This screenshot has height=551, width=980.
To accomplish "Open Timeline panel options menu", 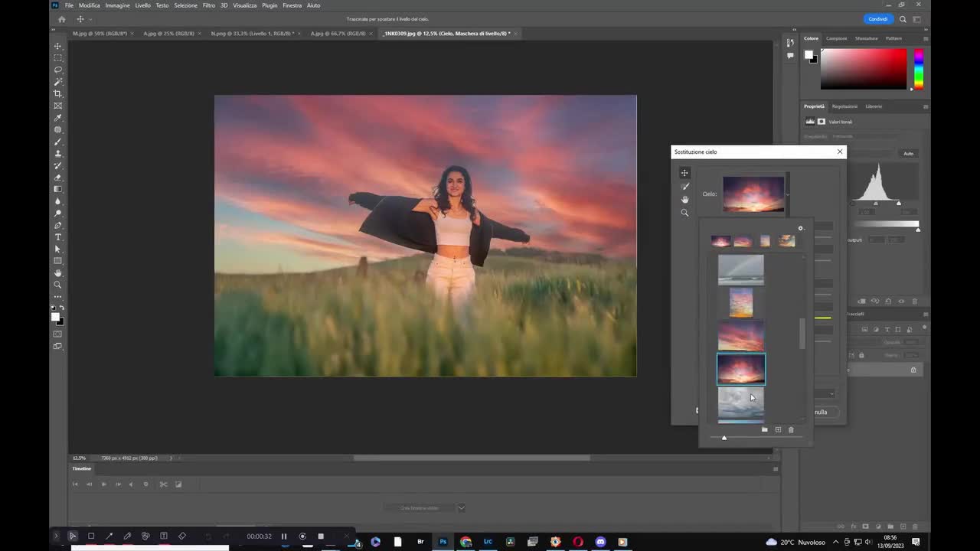I will click(775, 468).
